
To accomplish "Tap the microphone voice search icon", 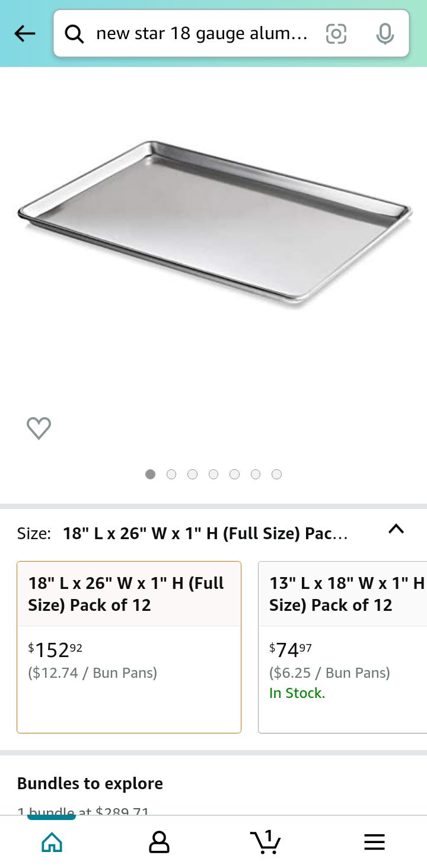I will tap(385, 34).
